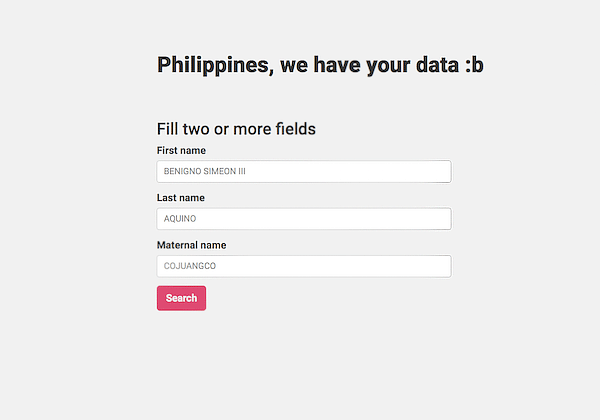Click the ":b" emoticon in the title
600x420 pixels.
click(x=474, y=65)
